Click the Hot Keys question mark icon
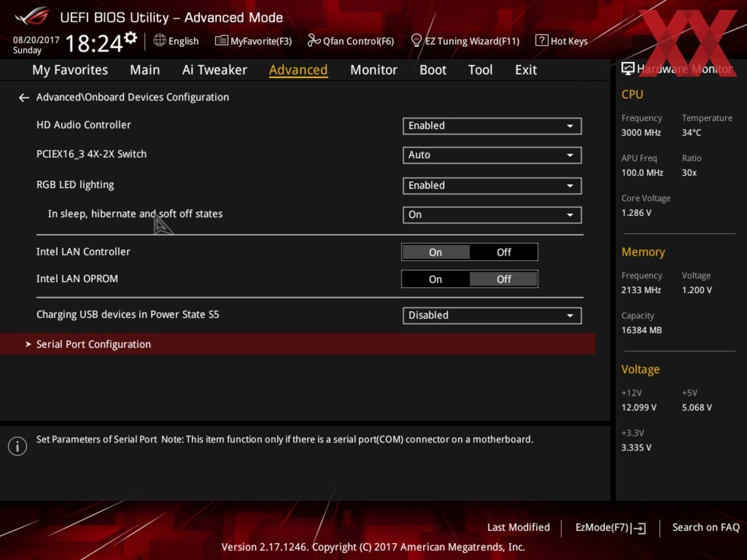Screen dimensions: 747x560 coord(542,40)
